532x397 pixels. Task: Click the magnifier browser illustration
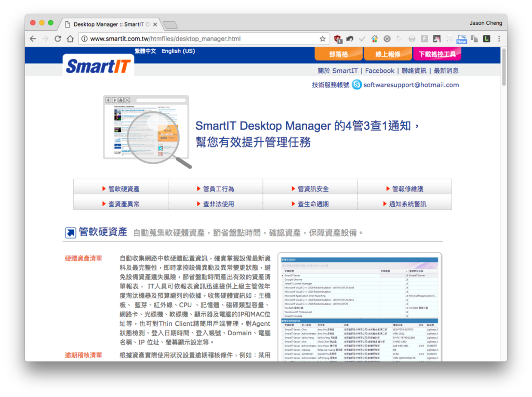click(x=147, y=131)
